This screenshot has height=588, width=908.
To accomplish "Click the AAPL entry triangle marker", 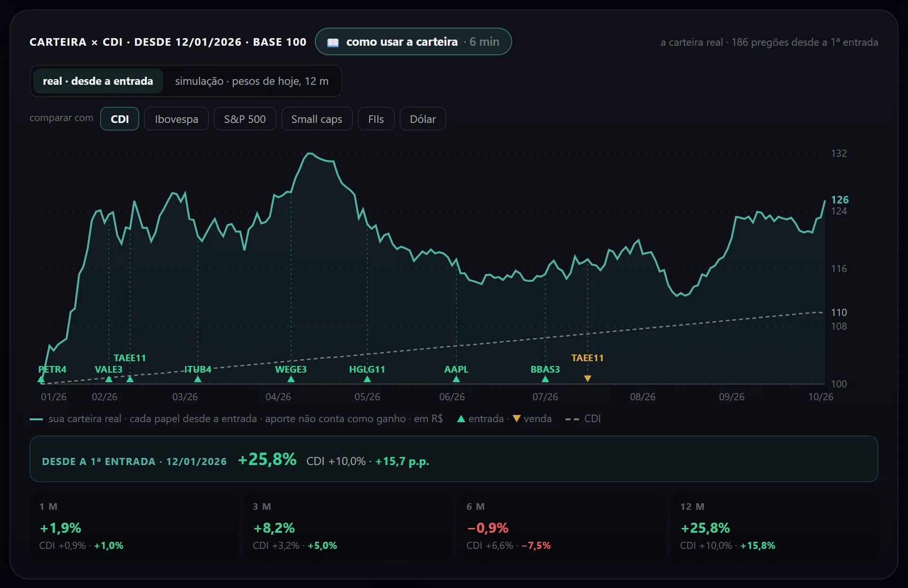I will pyautogui.click(x=456, y=379).
